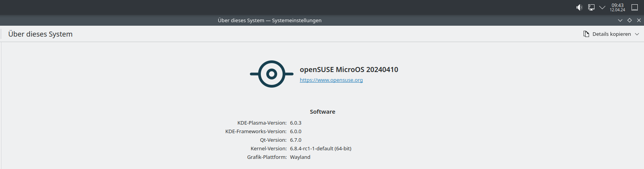Viewport: 644px width, 169px height.
Task: Select KDE-Plasma-Version value 6.0.3
Action: coord(295,123)
